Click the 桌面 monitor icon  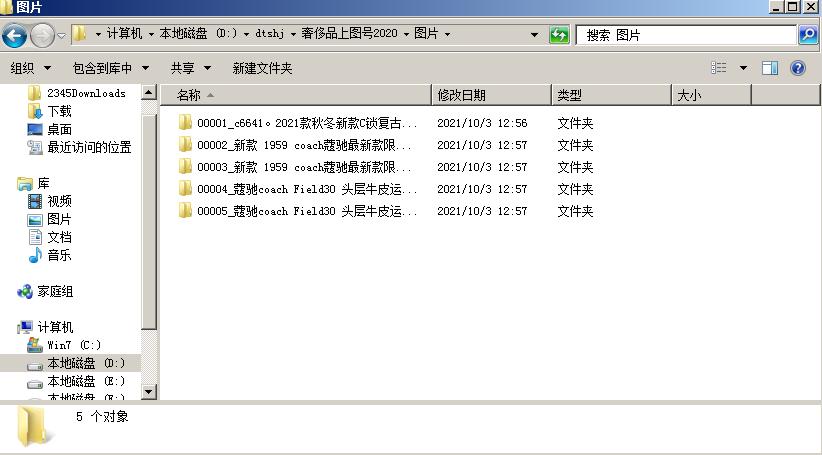(35, 129)
